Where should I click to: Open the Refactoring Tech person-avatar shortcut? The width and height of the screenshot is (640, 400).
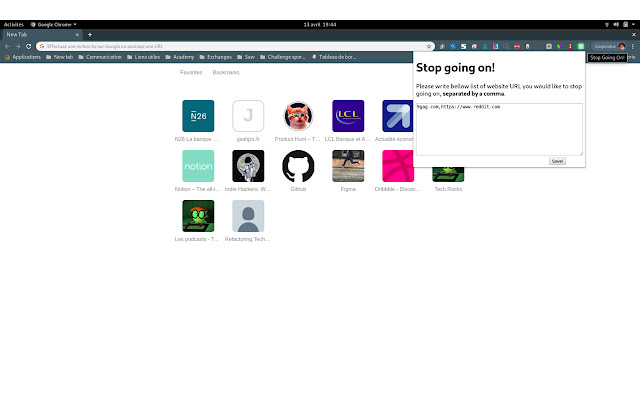point(248,216)
